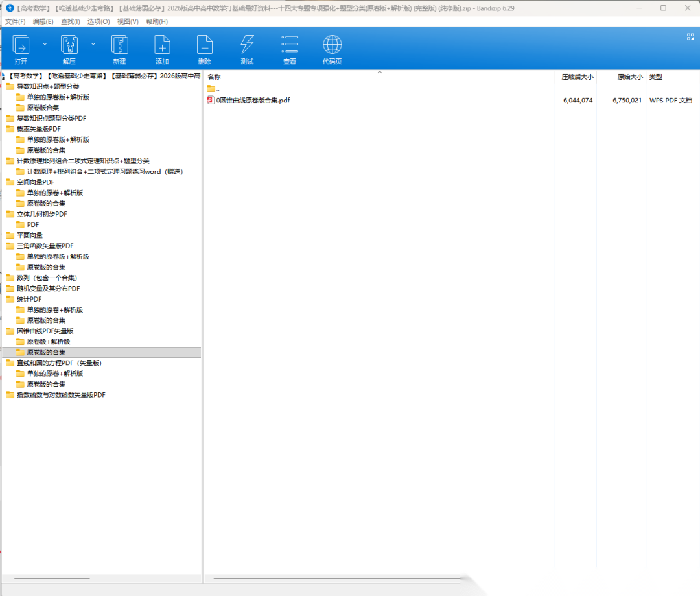Sort by the 压缩后大小 column header
Screen dimensions: 700x596
coord(577,77)
